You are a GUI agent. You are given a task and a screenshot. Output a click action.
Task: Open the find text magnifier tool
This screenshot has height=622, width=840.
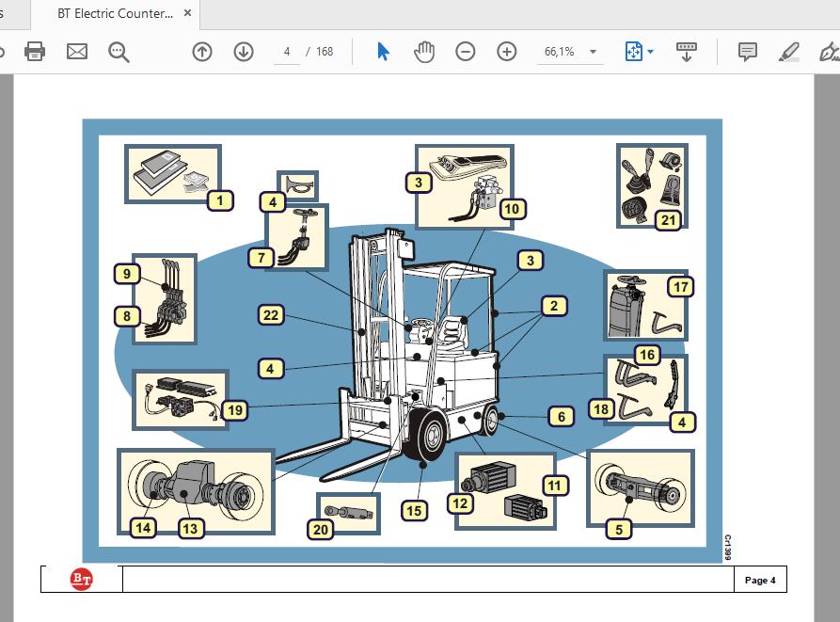pyautogui.click(x=119, y=52)
